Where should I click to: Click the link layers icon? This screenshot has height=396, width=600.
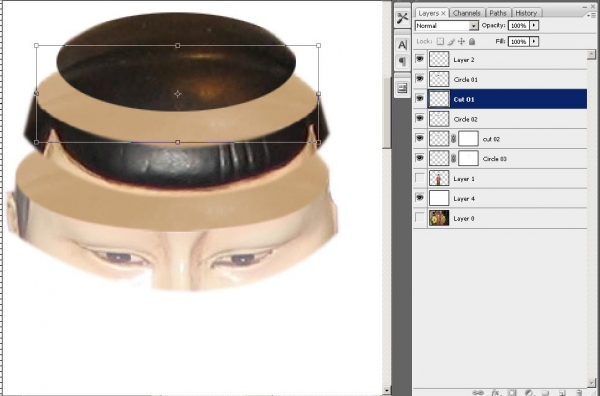click(x=478, y=392)
